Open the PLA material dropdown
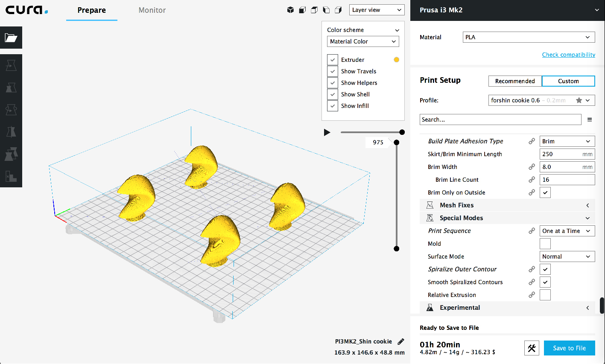 [529, 37]
